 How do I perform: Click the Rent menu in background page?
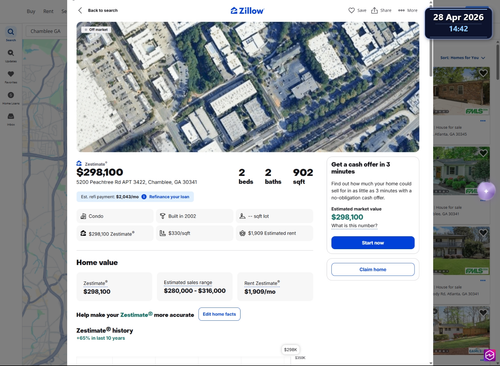[x=48, y=11]
